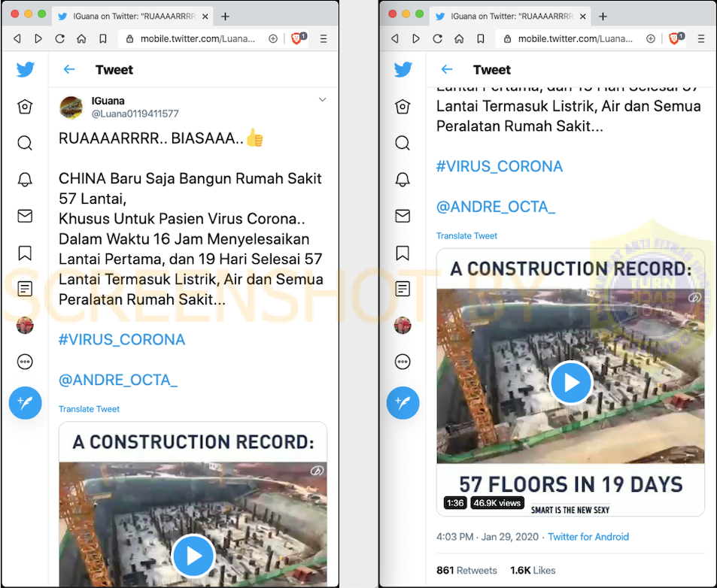
Task: Open More options circle in right window
Action: point(403,362)
